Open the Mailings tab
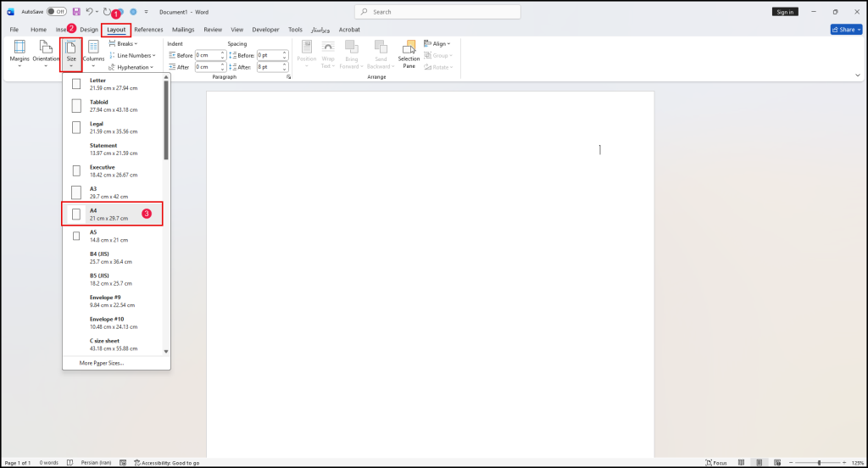Image resolution: width=868 pixels, height=468 pixels. [x=183, y=30]
